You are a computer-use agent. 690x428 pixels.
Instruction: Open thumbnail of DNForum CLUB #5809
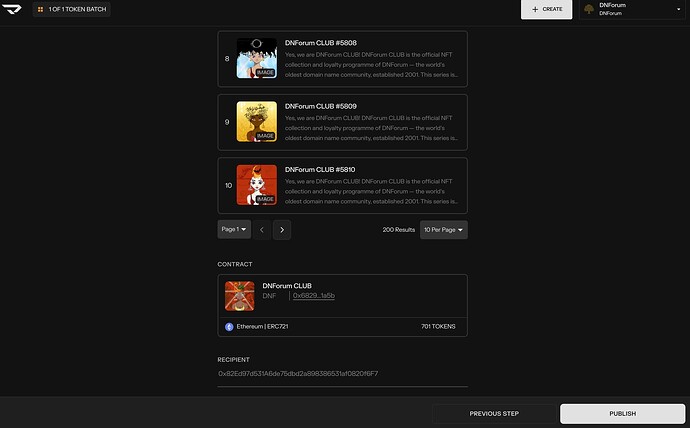[x=257, y=122]
